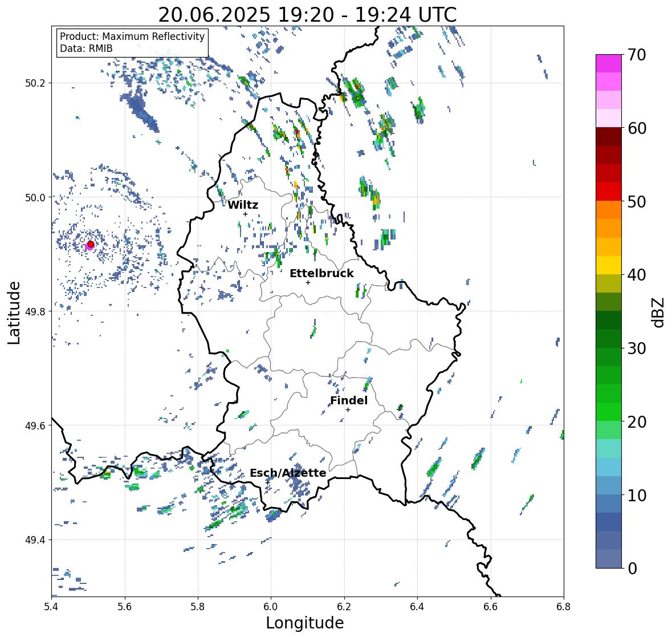
Task: Click the latitude tick label 49.6
Action: tap(35, 425)
